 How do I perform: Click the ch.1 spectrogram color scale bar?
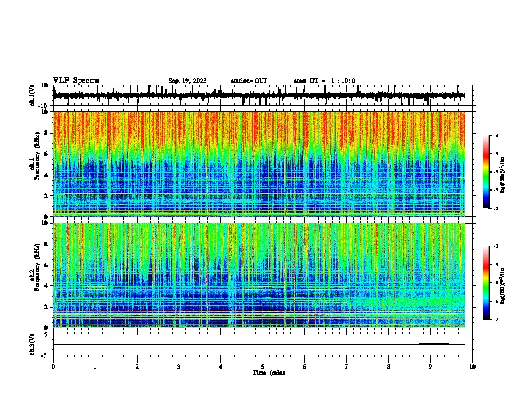coord(486,172)
